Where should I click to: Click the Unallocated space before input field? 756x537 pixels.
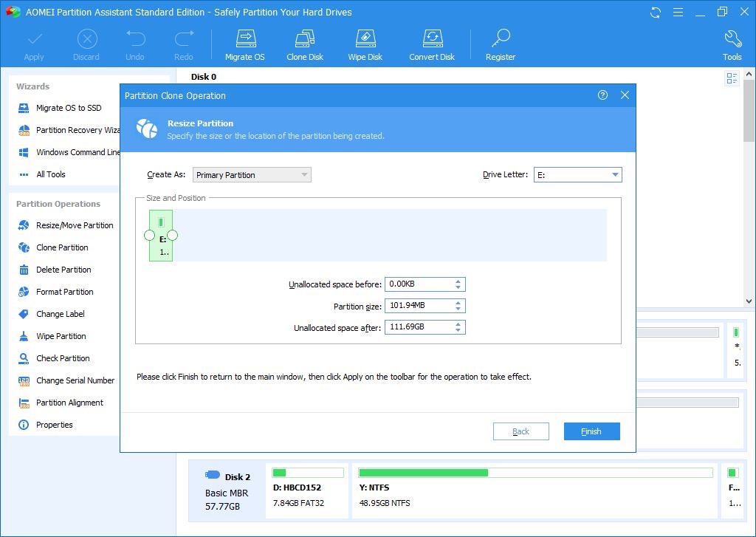pyautogui.click(x=418, y=284)
